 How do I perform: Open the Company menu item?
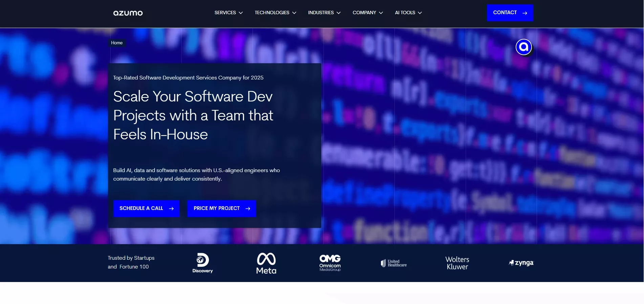tap(364, 13)
